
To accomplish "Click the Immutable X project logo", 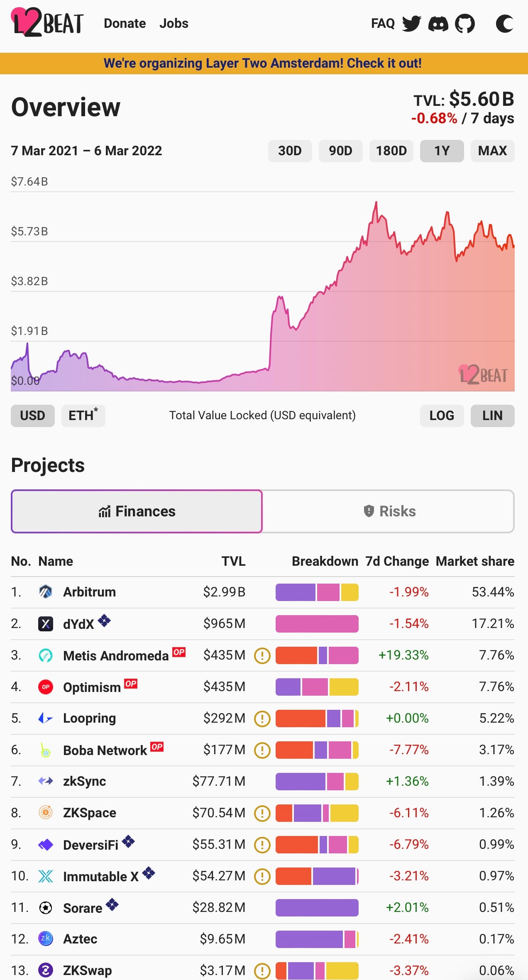I will click(45, 876).
